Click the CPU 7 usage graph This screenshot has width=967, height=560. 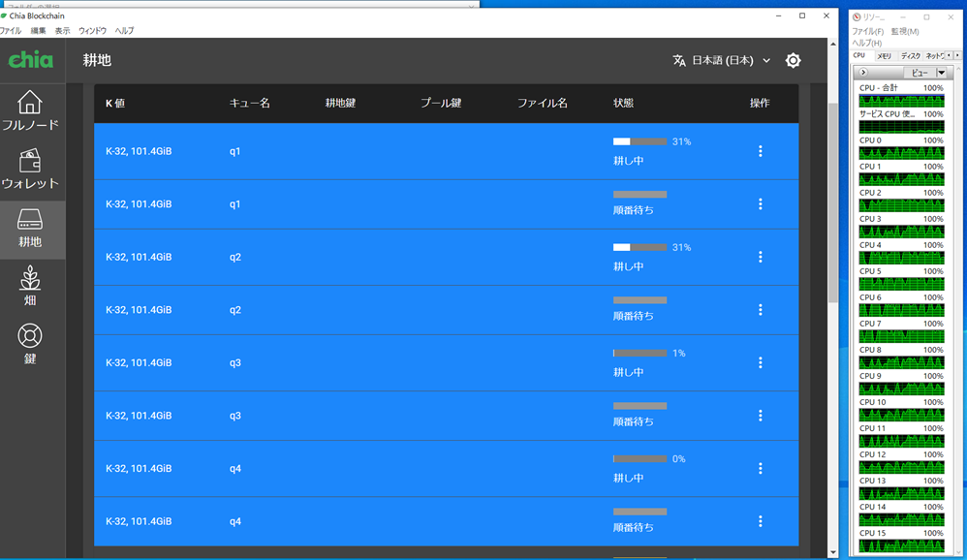click(902, 336)
